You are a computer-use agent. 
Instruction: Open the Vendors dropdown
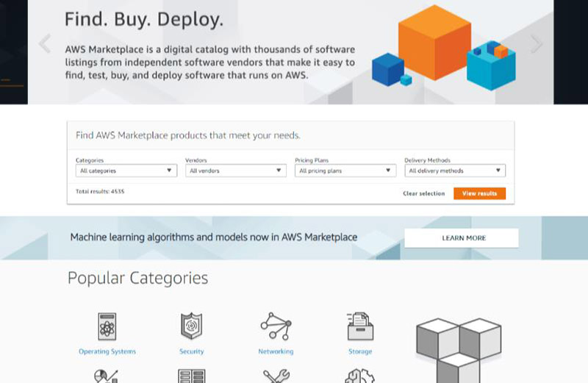(236, 171)
